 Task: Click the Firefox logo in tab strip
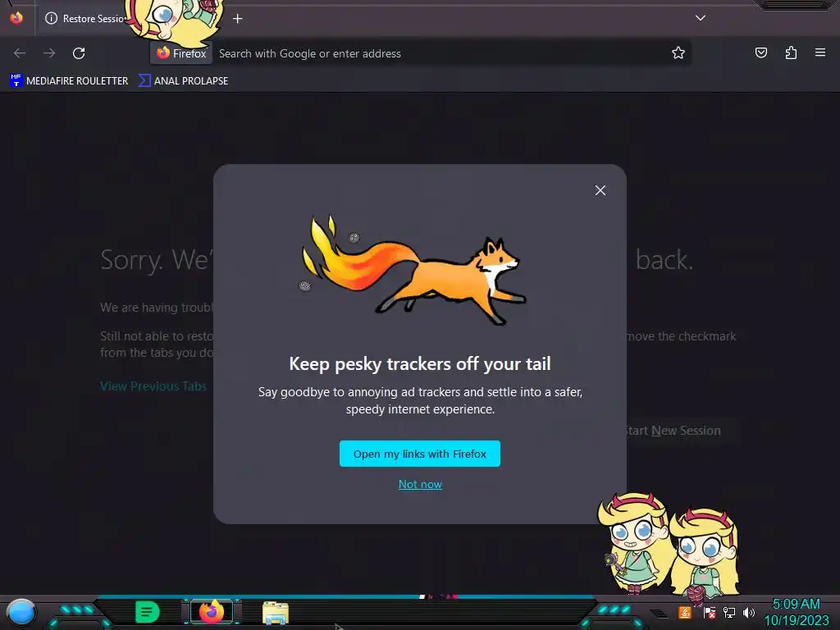[16, 18]
